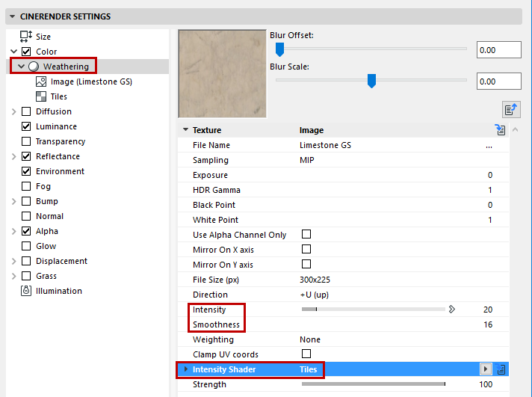Open the Intensity Shader arrow popup

click(x=486, y=369)
